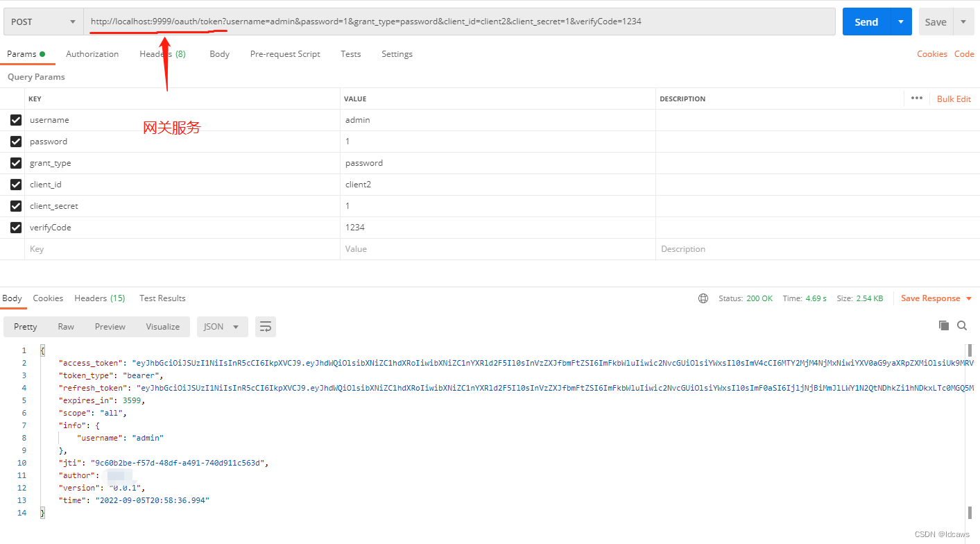The width and height of the screenshot is (980, 544).
Task: Select the response Body tab
Action: [x=12, y=298]
